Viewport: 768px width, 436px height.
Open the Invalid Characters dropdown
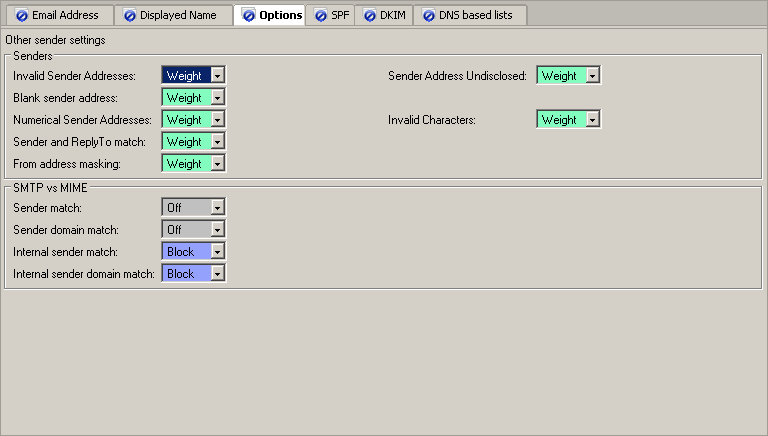(592, 120)
